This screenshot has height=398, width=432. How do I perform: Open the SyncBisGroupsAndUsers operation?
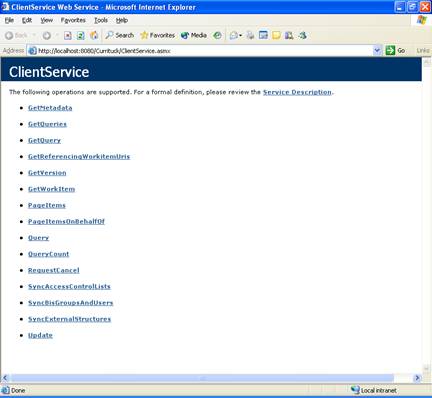pos(70,303)
